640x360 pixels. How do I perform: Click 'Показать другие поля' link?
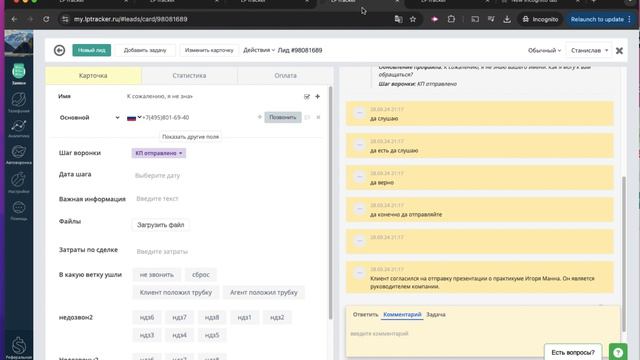(190, 137)
